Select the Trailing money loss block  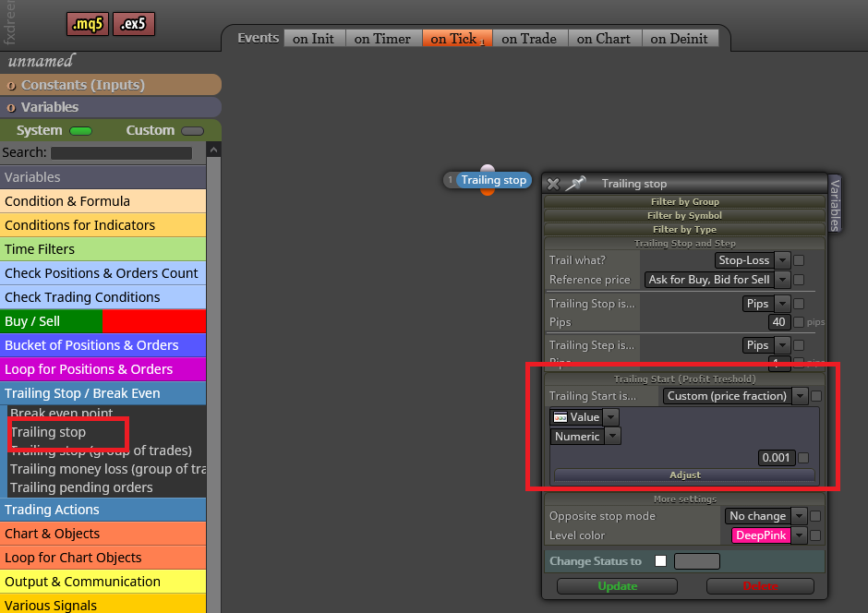[x=108, y=469]
